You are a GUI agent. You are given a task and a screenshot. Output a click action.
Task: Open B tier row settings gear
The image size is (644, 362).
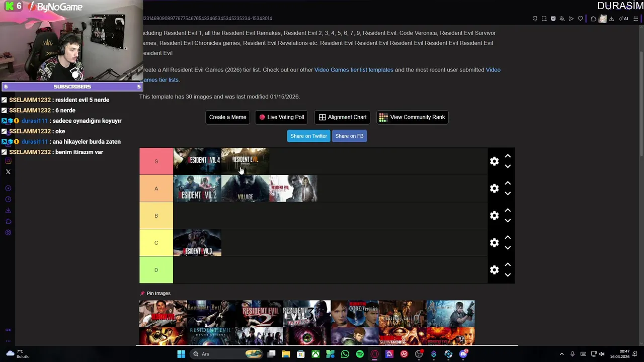coord(494,216)
